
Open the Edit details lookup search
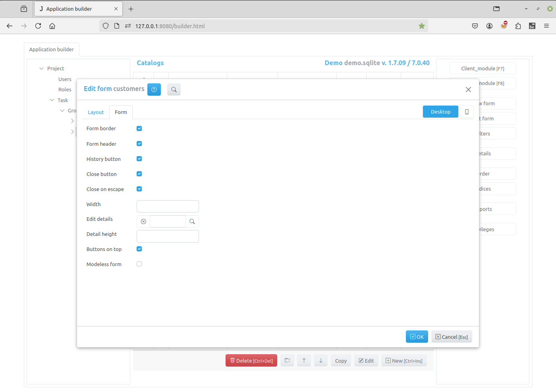(192, 221)
